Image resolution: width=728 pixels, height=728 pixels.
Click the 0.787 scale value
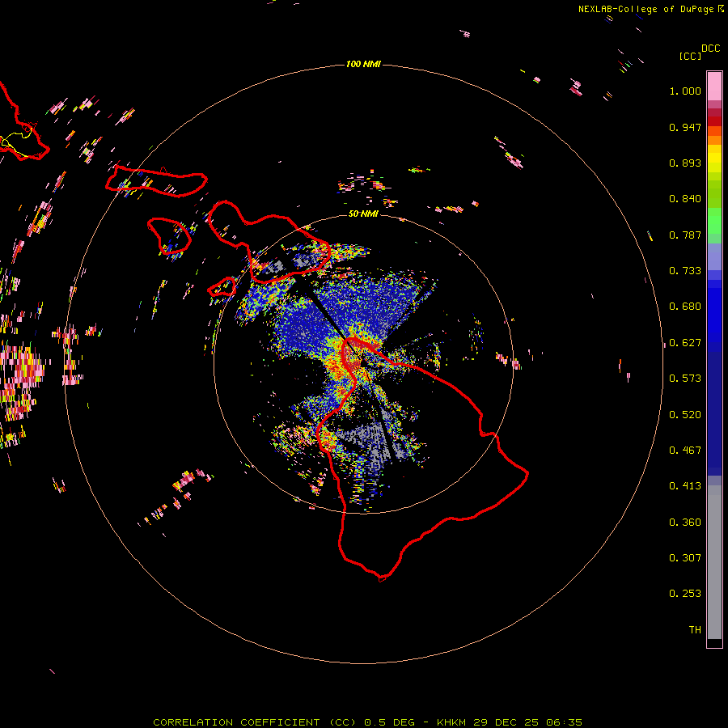(x=685, y=235)
